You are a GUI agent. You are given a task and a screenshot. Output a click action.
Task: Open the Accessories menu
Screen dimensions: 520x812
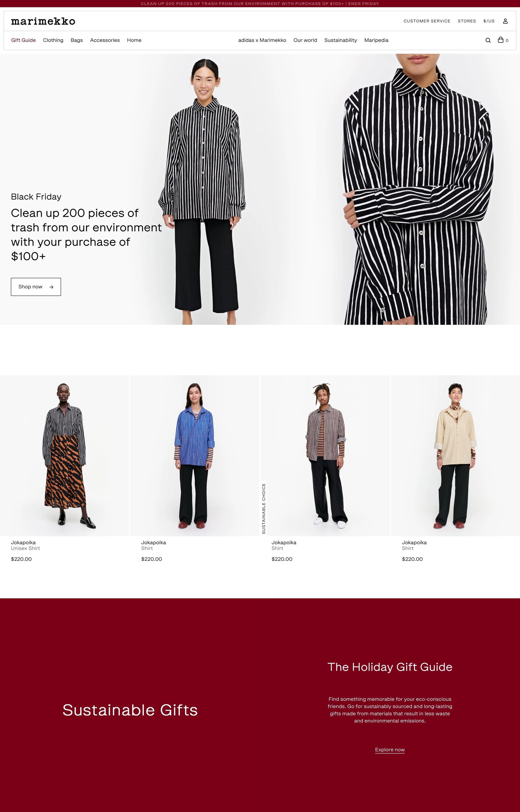coord(105,40)
